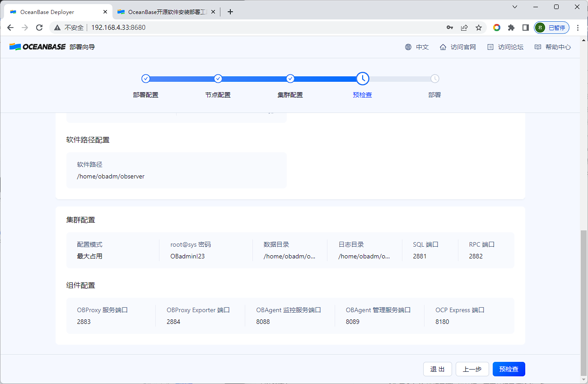Click the book icon for 帮助中心
This screenshot has height=384, width=588.
(x=538, y=47)
